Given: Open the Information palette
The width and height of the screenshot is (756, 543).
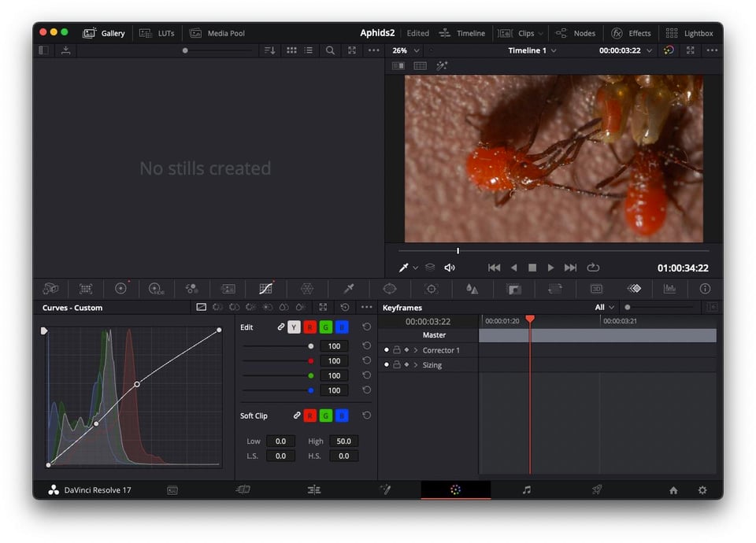Looking at the screenshot, I should tap(705, 289).
